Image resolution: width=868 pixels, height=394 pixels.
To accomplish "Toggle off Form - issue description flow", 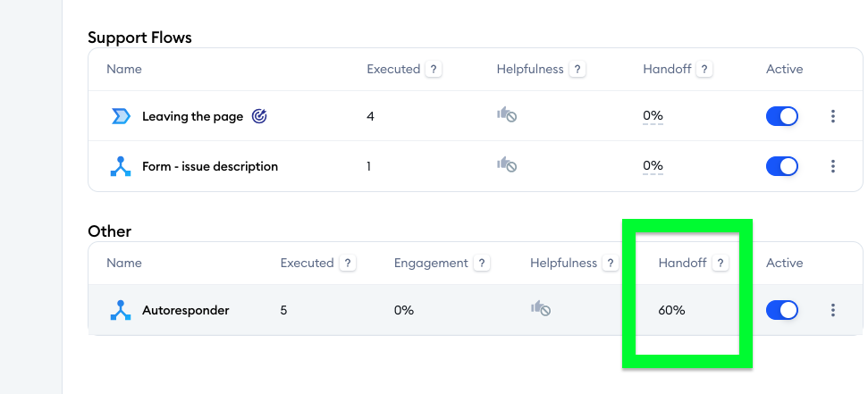I will 781,166.
